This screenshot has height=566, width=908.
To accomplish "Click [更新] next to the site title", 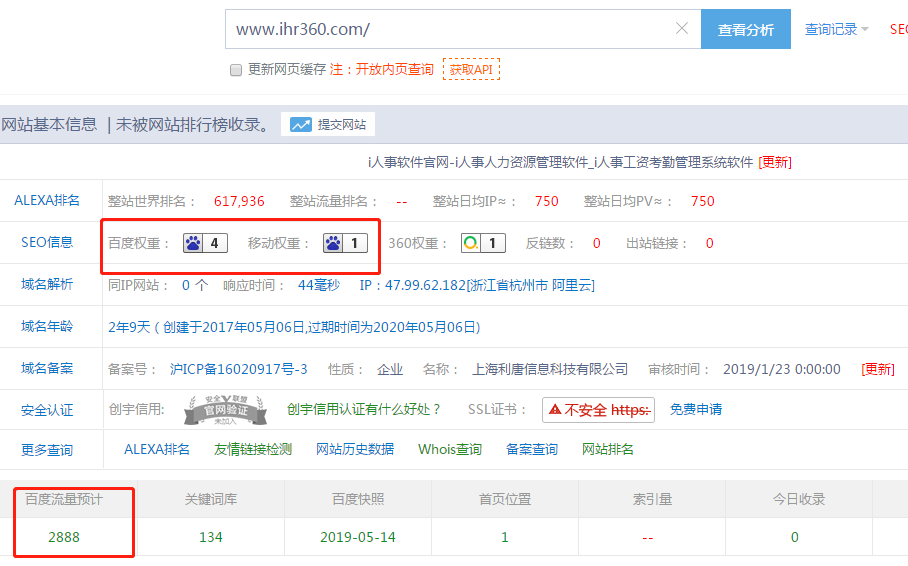I will tap(775, 162).
